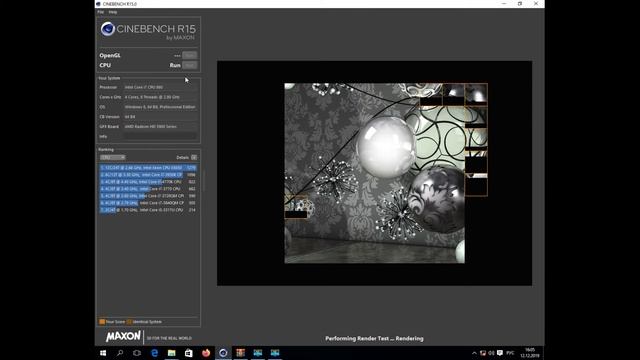640x360 pixels.
Task: Open the Help menu
Action: 113,12
